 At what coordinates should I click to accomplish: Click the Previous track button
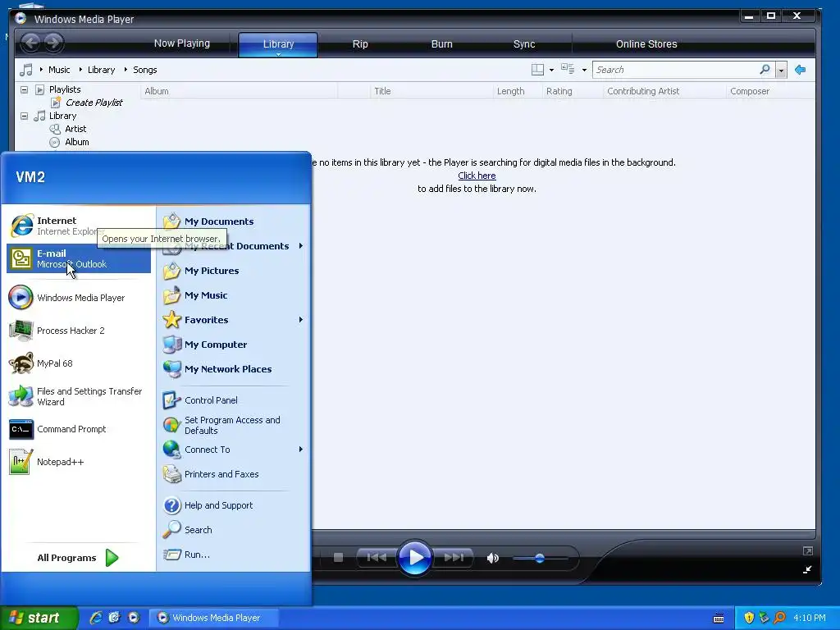376,558
